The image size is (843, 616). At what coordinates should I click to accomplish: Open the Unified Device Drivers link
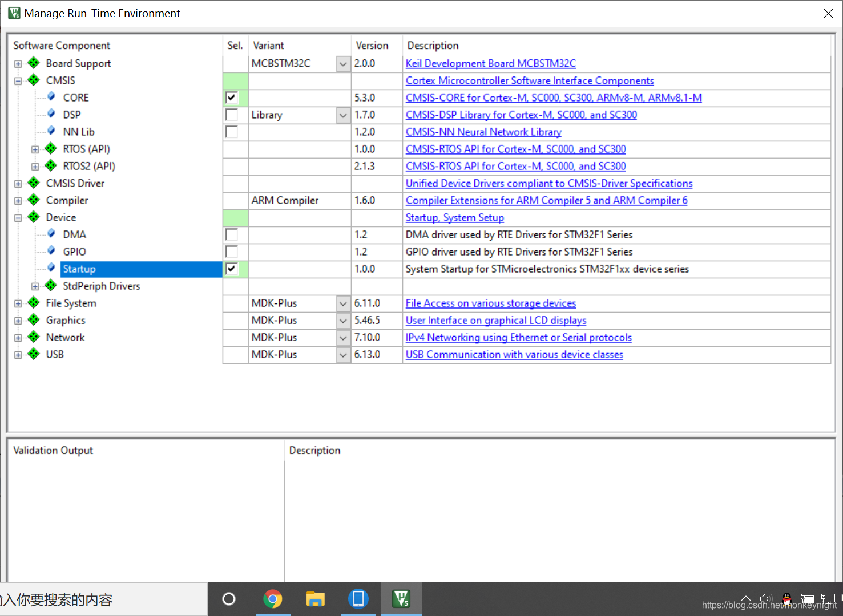pos(549,183)
